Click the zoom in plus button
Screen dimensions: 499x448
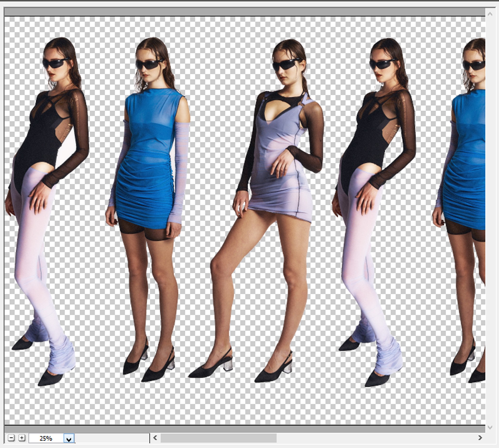(x=22, y=438)
